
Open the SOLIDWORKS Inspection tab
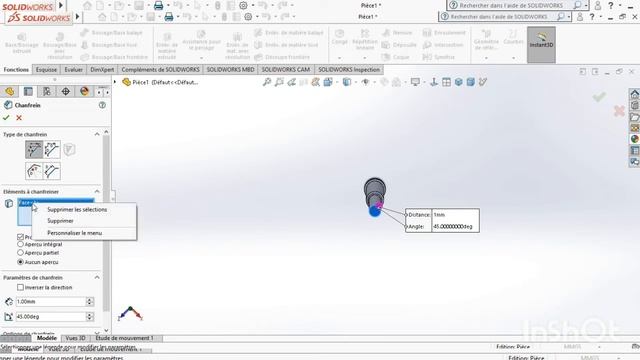pyautogui.click(x=349, y=70)
